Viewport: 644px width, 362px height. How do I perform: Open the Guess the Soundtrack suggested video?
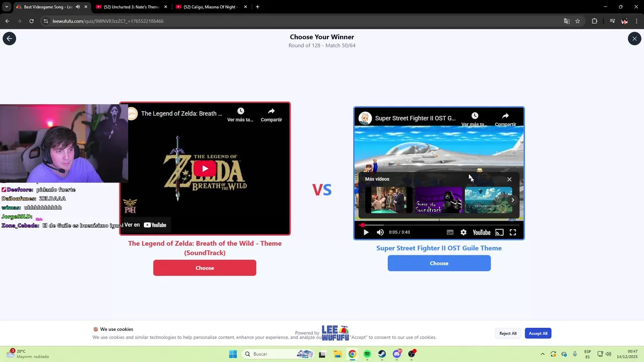point(438,200)
